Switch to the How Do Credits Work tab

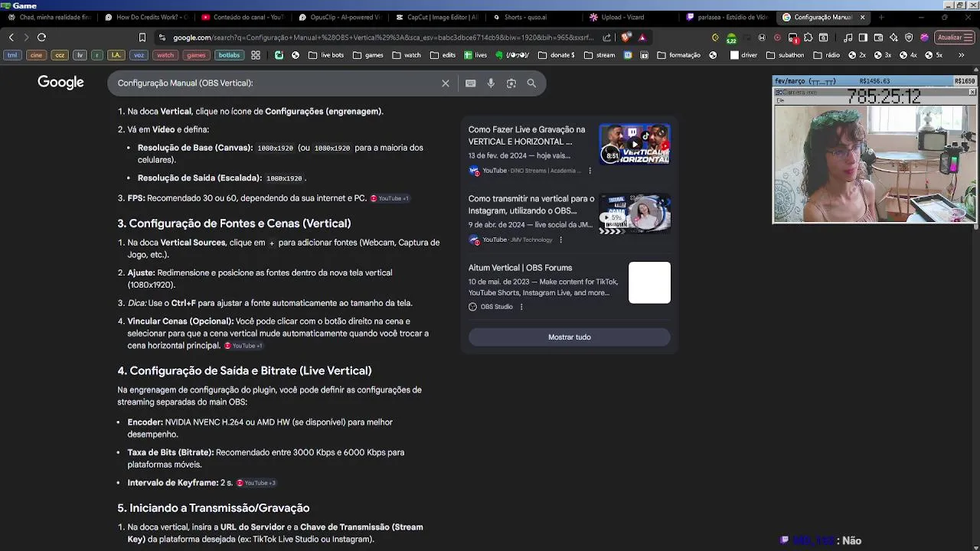(145, 17)
